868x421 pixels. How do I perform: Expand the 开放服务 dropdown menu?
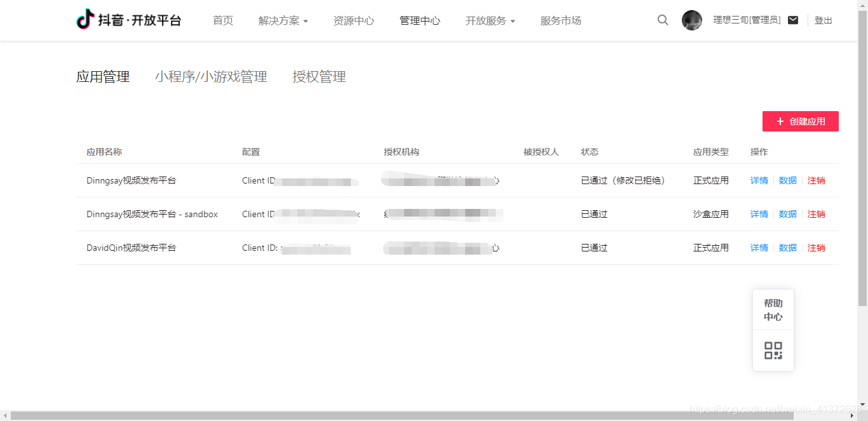tap(485, 20)
